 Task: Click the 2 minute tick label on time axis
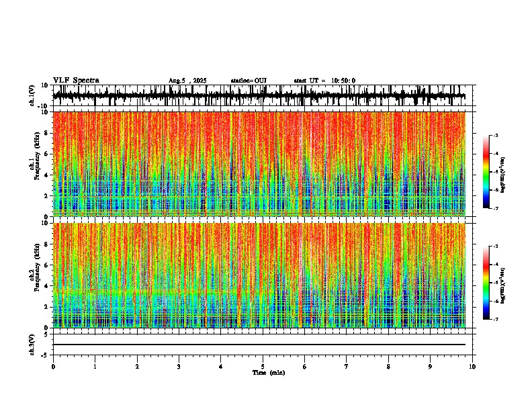click(137, 367)
